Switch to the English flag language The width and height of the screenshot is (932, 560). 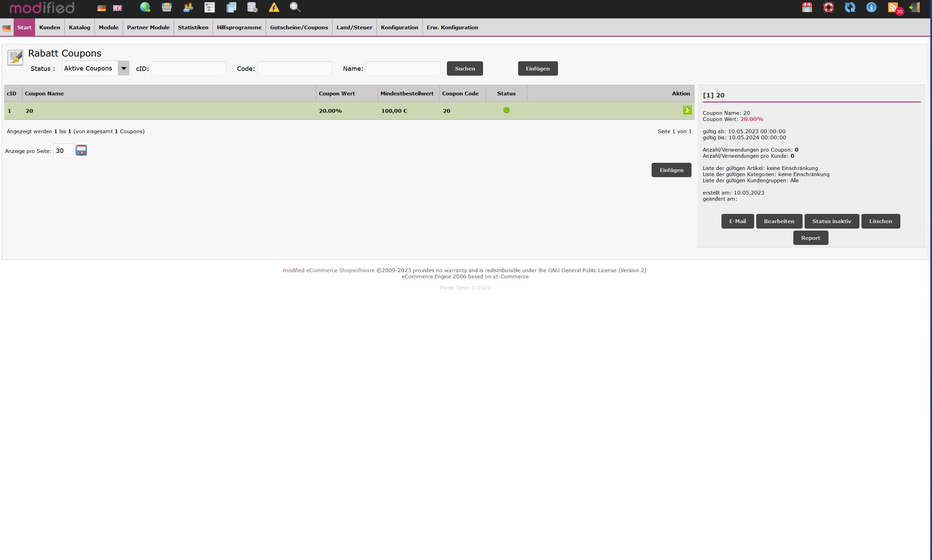point(117,8)
